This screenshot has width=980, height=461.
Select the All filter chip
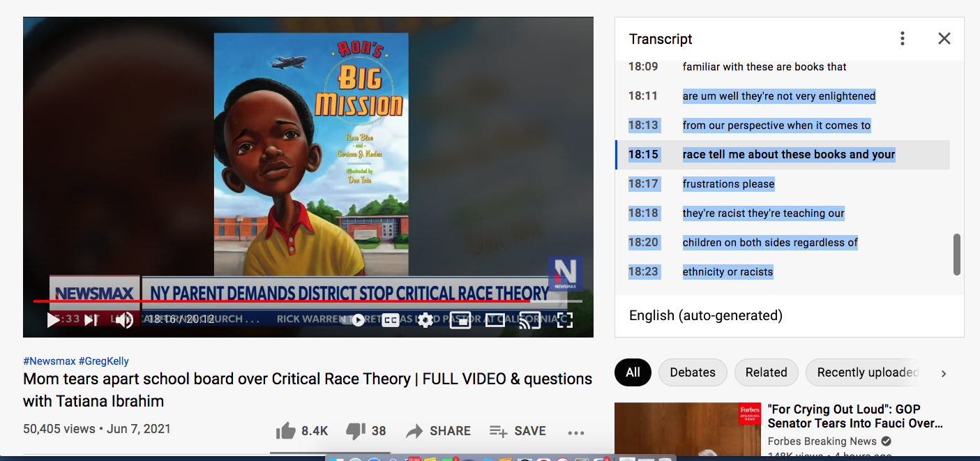coord(633,372)
